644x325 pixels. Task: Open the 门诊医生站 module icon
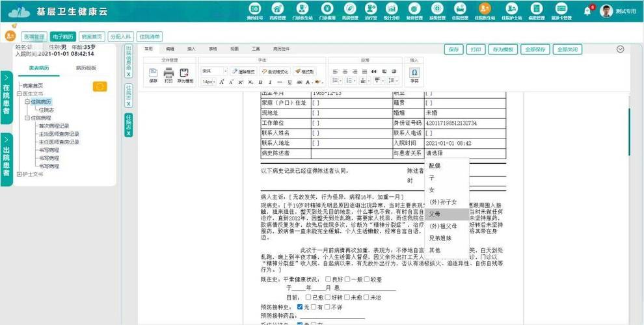click(x=302, y=8)
